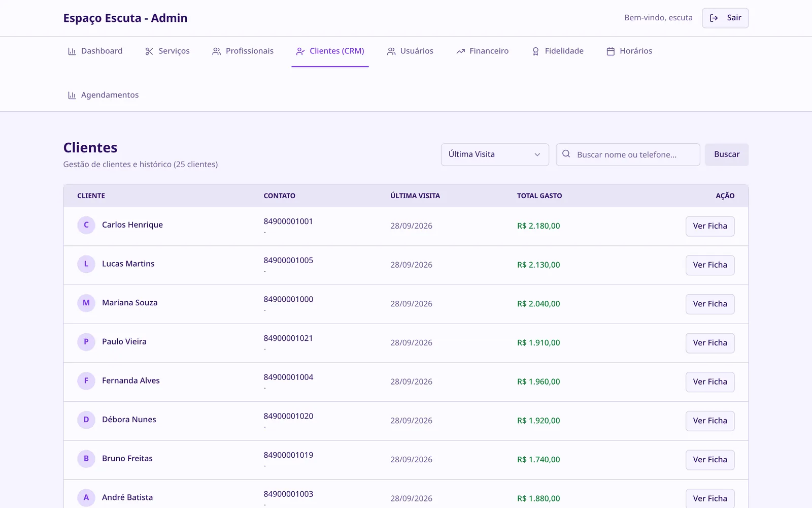Click the magnifier icon in the search box

pos(566,154)
